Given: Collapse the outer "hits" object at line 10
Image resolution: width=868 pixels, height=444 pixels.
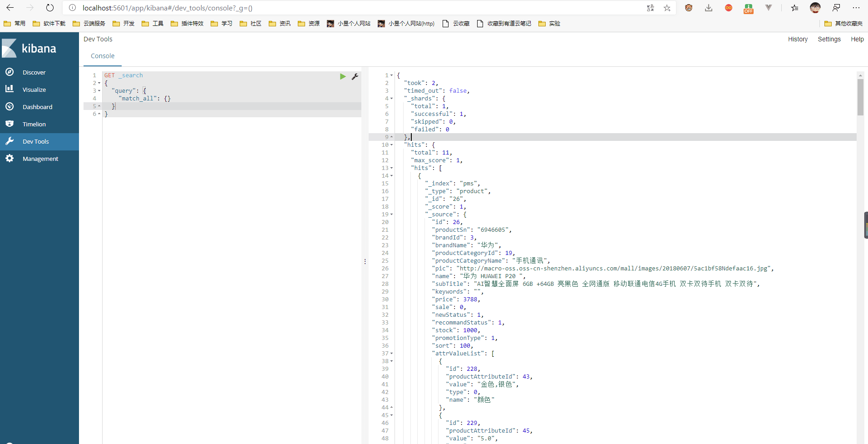Looking at the screenshot, I should pos(391,145).
